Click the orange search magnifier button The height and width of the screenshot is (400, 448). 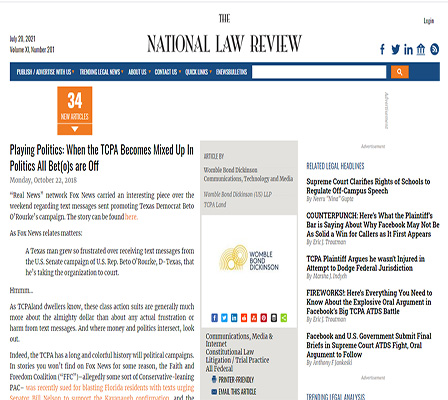(x=399, y=72)
